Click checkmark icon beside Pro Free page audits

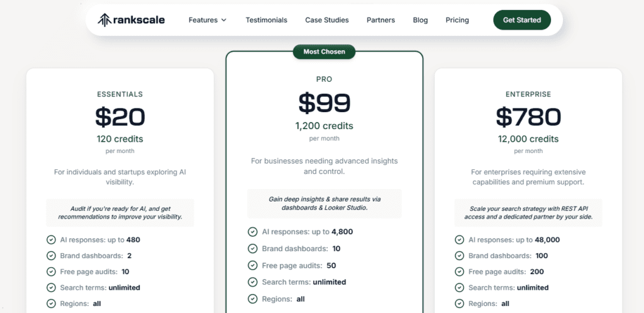tap(252, 265)
